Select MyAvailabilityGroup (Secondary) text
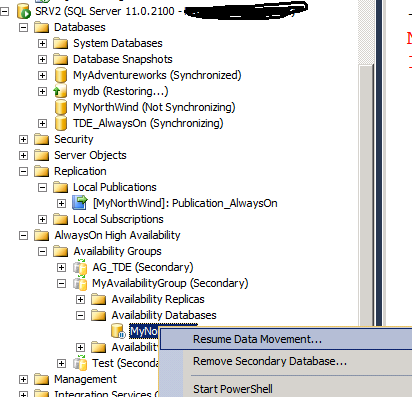The image size is (412, 397). pyautogui.click(x=170, y=283)
